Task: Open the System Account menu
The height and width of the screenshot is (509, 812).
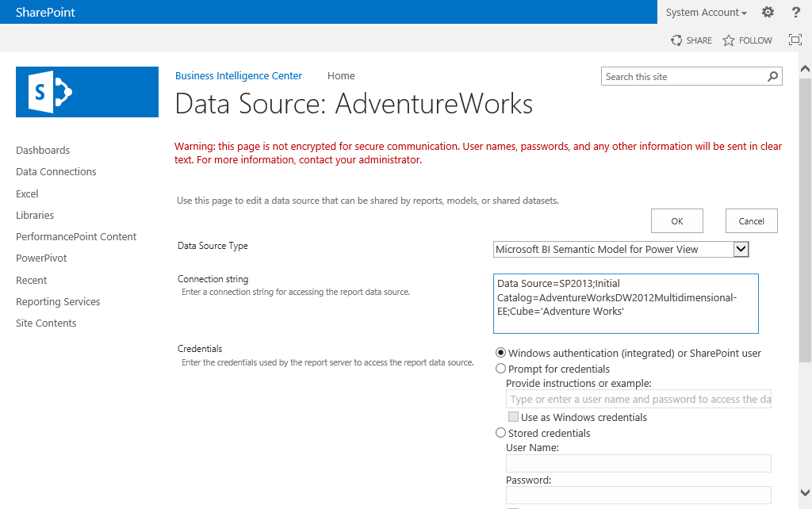Action: click(x=706, y=12)
